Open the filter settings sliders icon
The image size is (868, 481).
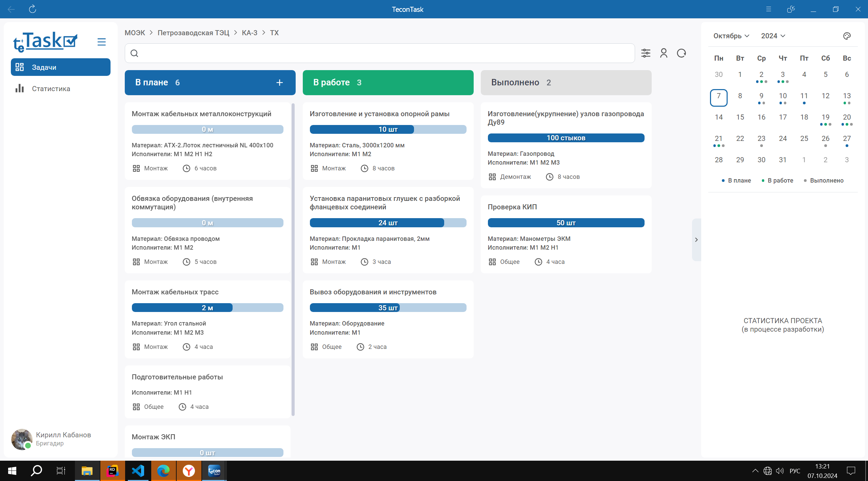click(x=646, y=53)
